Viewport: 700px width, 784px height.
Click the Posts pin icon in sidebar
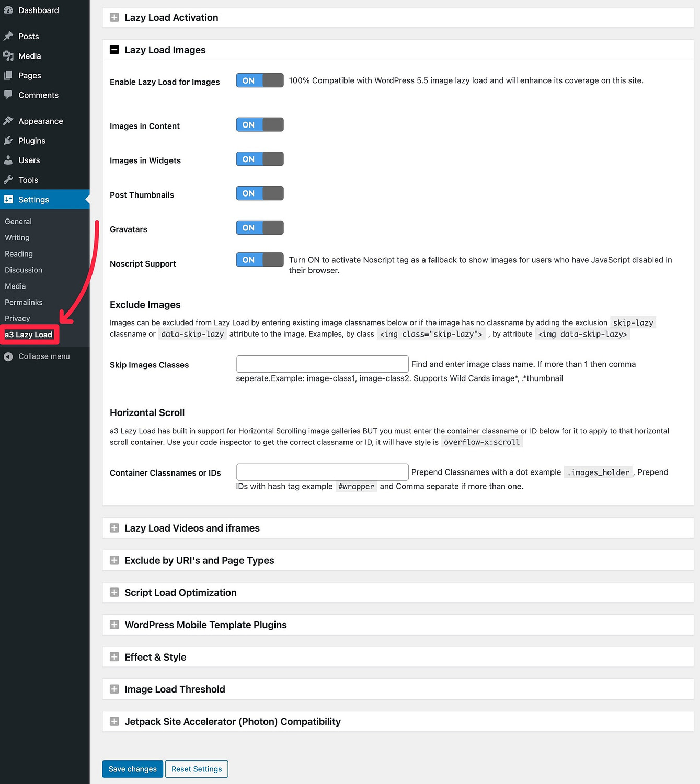[9, 36]
